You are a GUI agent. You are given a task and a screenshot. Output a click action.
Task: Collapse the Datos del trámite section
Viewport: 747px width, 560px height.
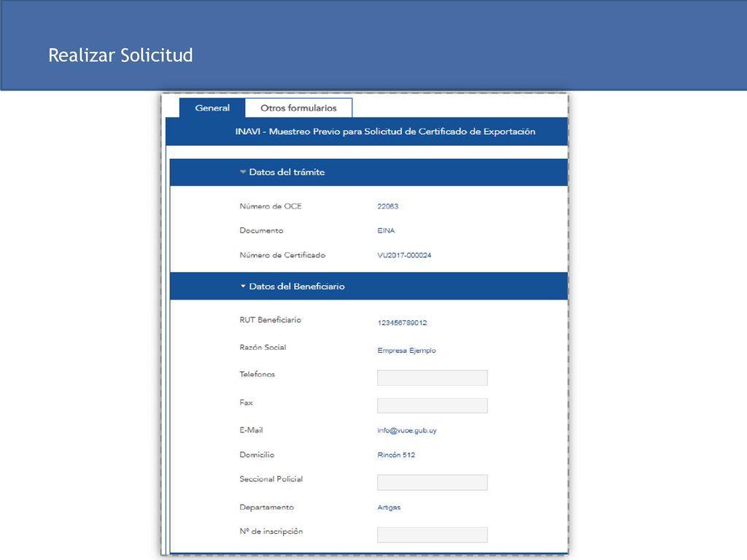243,172
